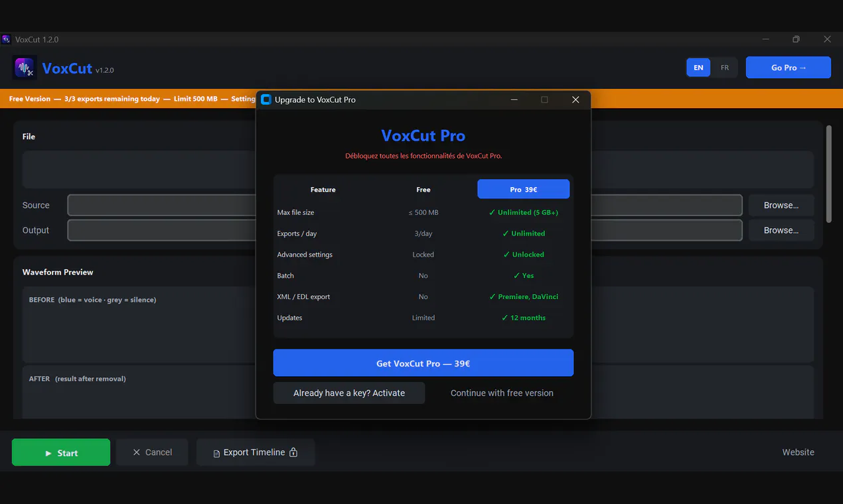Screen dimensions: 843x504
Task: Click the 'Advanced settings' row label
Action: [x=305, y=255]
